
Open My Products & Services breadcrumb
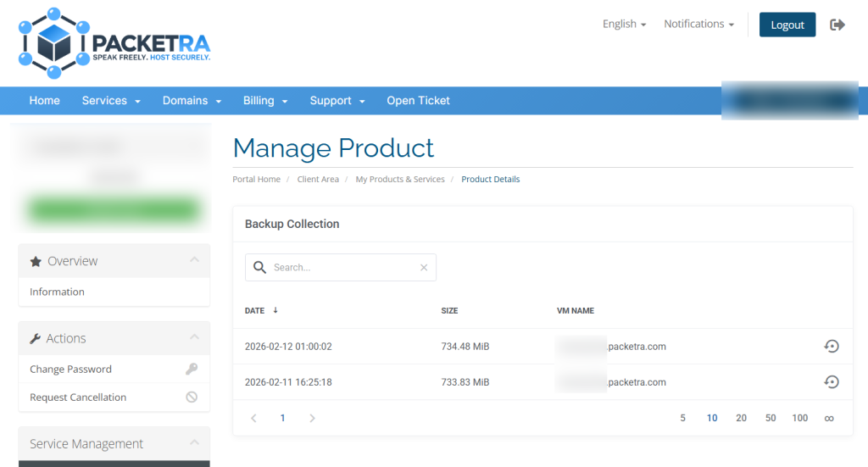click(x=400, y=180)
